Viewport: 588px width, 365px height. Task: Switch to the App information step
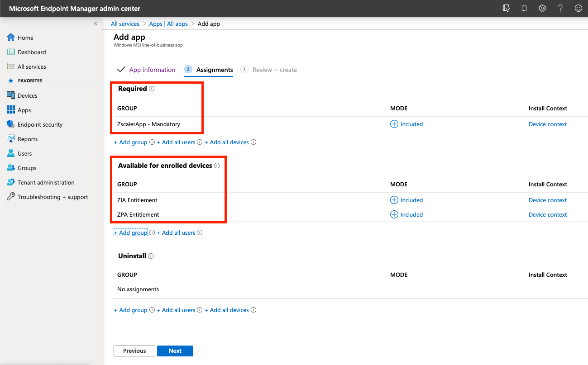coord(152,70)
